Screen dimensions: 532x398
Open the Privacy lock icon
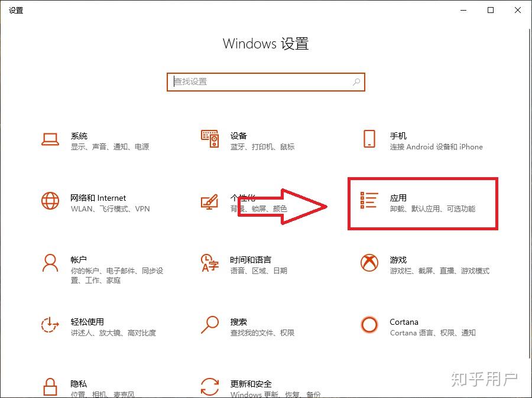[50, 387]
